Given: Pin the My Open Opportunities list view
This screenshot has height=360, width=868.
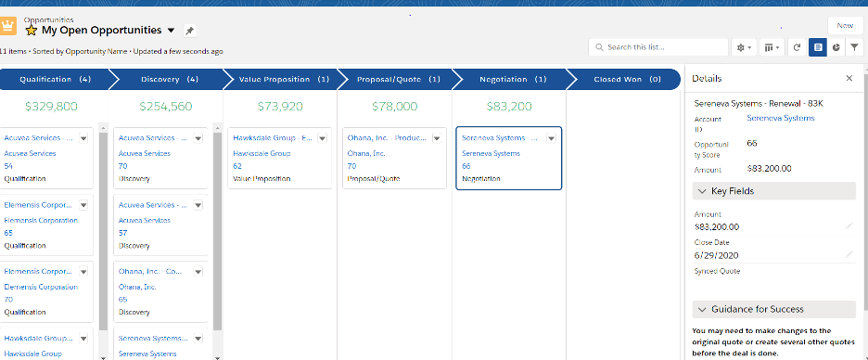Looking at the screenshot, I should [189, 31].
